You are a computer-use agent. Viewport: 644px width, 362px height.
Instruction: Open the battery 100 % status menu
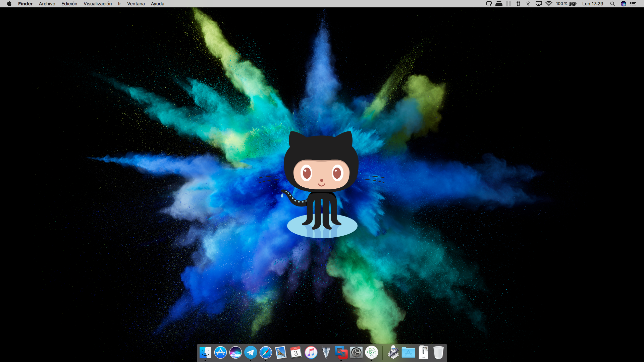566,4
